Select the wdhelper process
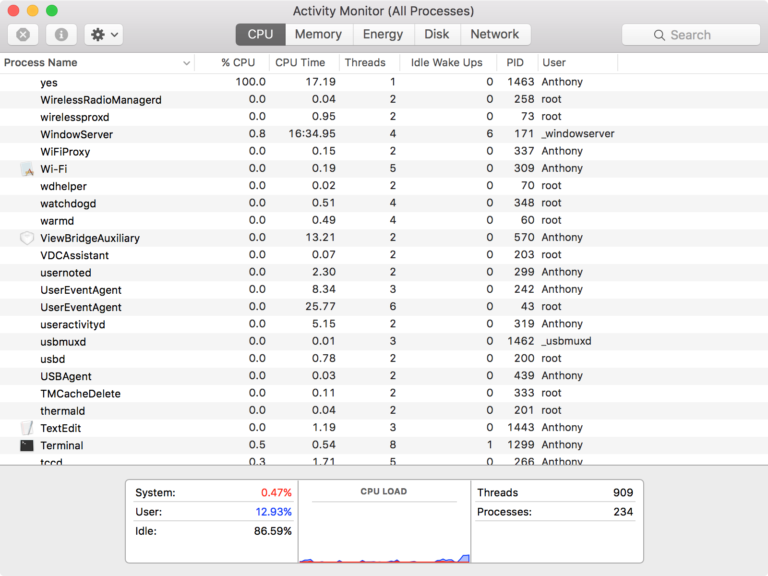The width and height of the screenshot is (768, 576). point(384,186)
